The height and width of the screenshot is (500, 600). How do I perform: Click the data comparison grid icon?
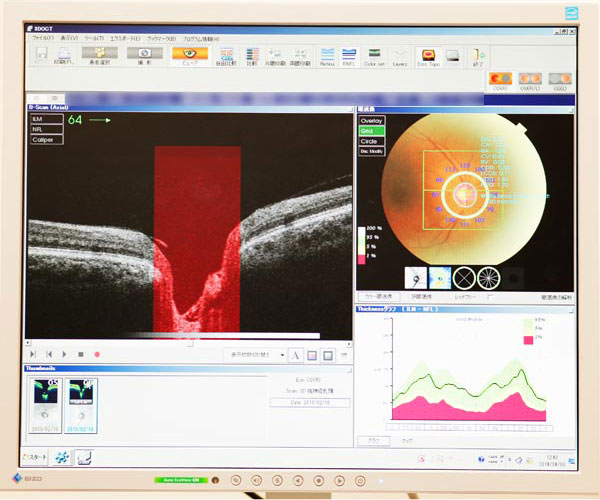pos(227,57)
